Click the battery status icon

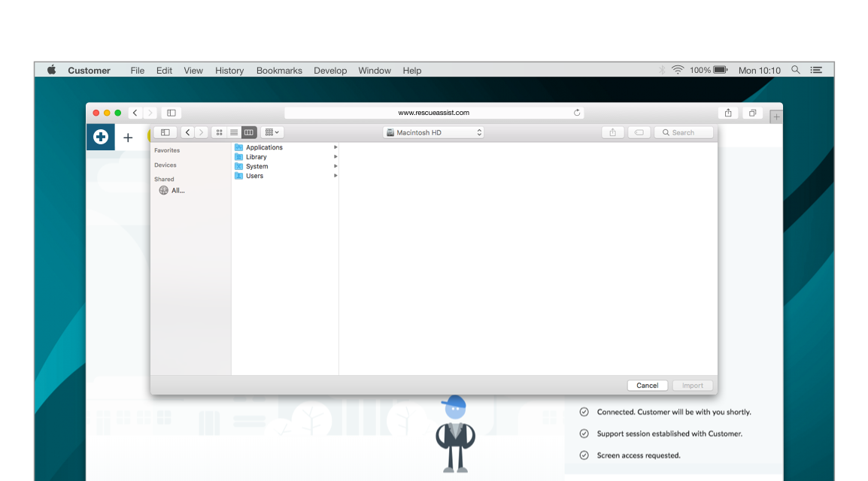[720, 70]
